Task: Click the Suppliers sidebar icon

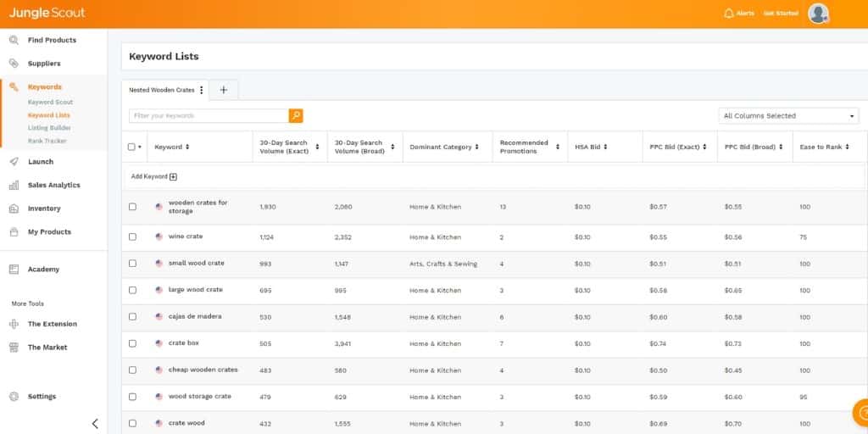Action: pos(14,63)
